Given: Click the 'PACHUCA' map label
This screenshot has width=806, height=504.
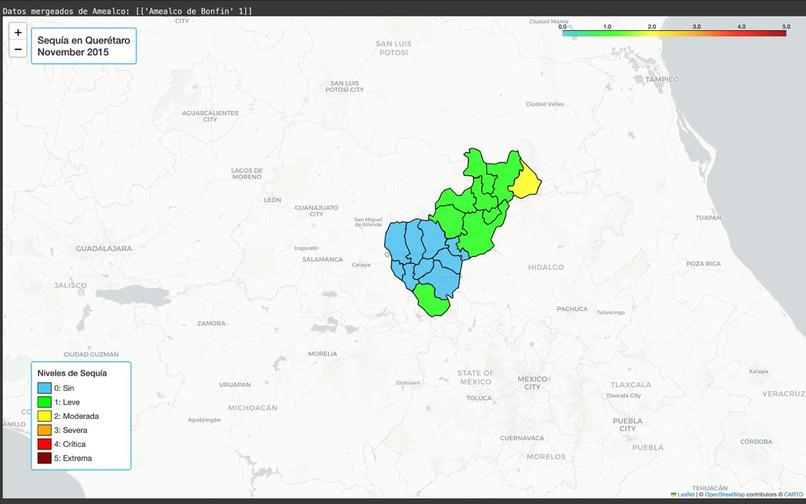Looking at the screenshot, I should pyautogui.click(x=572, y=309).
